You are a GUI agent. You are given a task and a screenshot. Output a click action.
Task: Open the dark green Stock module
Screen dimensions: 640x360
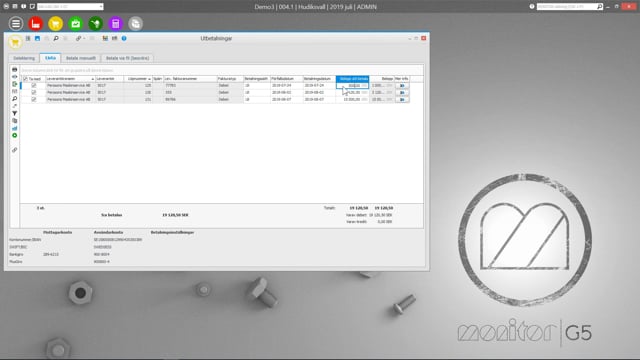(x=96, y=24)
